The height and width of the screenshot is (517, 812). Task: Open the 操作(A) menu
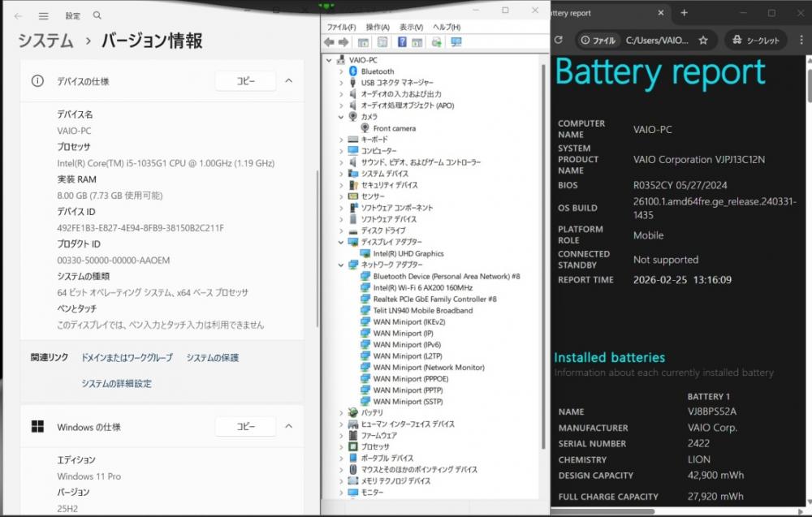378,27
